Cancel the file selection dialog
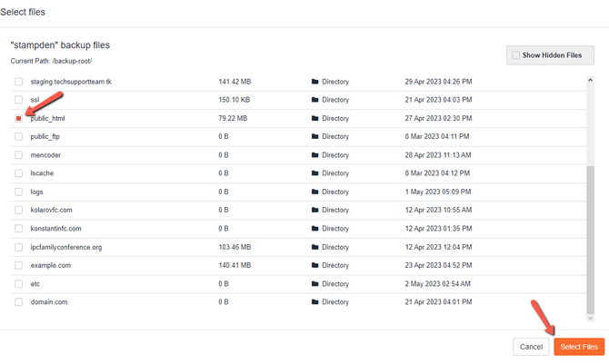The image size is (609, 364). point(531,347)
